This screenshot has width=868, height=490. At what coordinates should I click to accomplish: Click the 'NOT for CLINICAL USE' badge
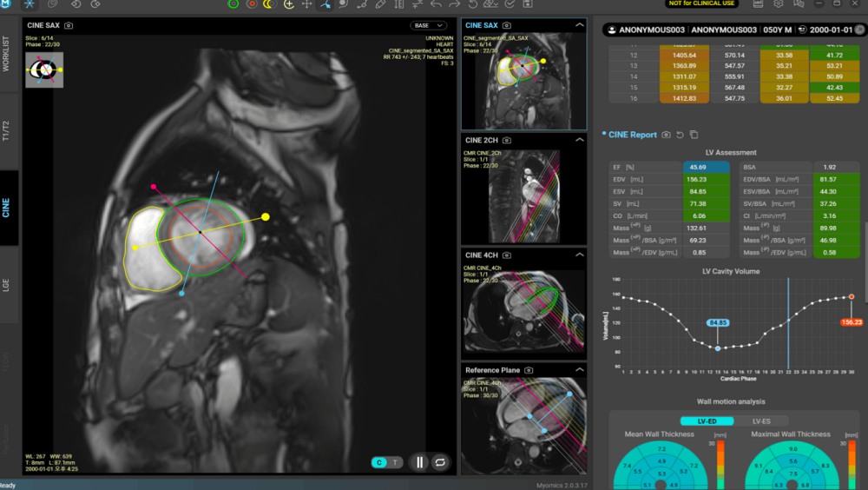(701, 3)
